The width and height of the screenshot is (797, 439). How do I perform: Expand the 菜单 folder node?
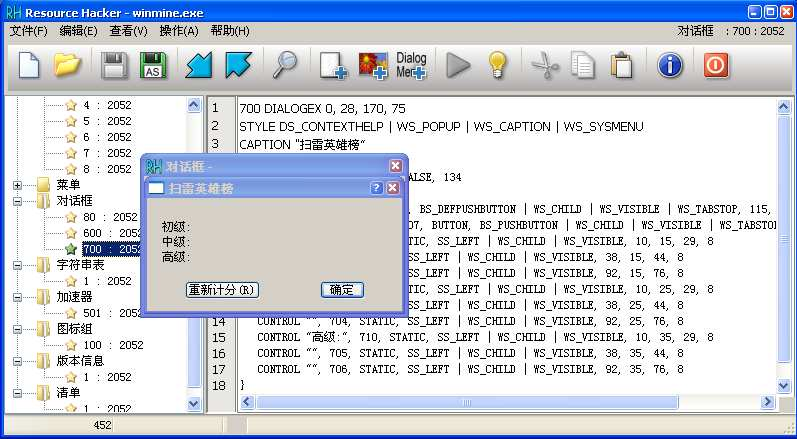coord(18,185)
